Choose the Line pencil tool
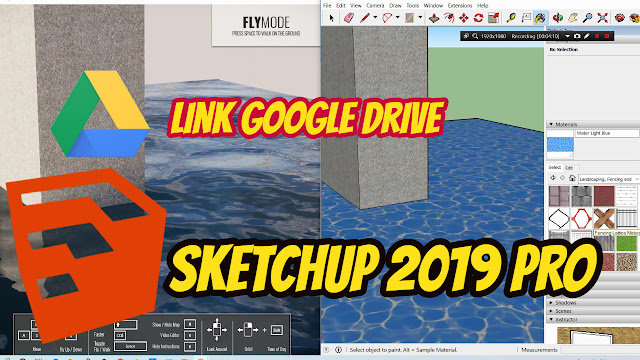 click(364, 18)
